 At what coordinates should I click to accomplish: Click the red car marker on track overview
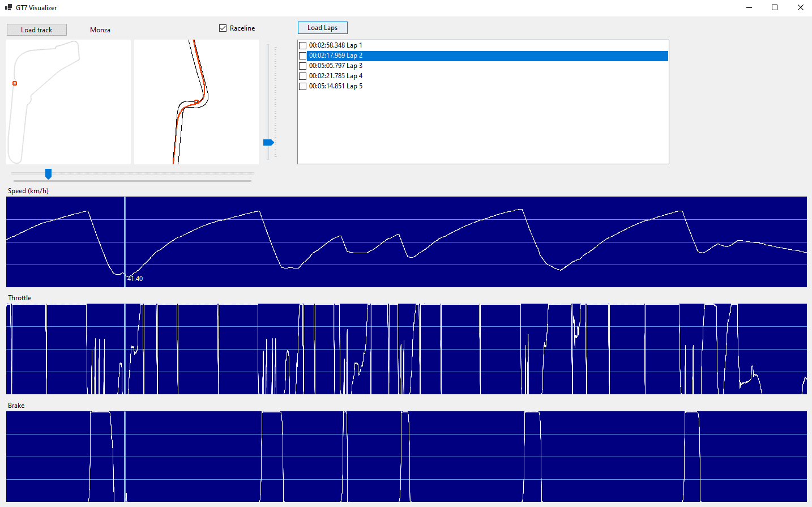(15, 83)
